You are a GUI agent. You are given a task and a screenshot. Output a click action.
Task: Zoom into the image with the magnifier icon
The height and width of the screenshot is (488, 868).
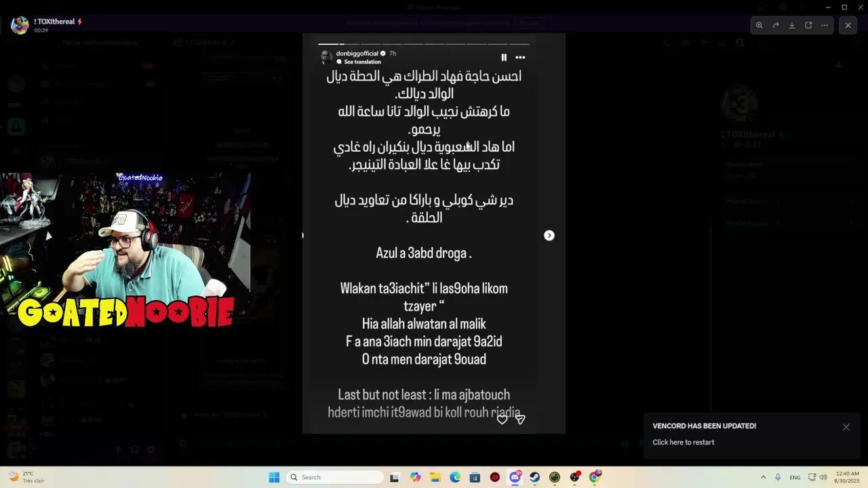(759, 25)
